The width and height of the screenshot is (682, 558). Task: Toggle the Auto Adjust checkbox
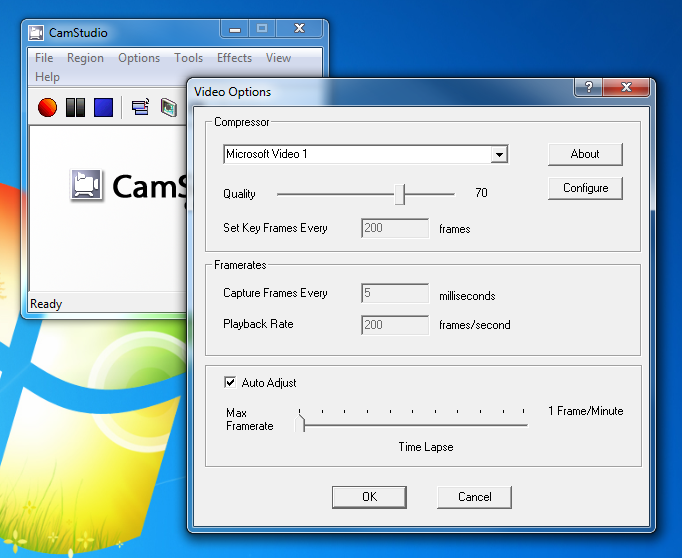[x=228, y=382]
